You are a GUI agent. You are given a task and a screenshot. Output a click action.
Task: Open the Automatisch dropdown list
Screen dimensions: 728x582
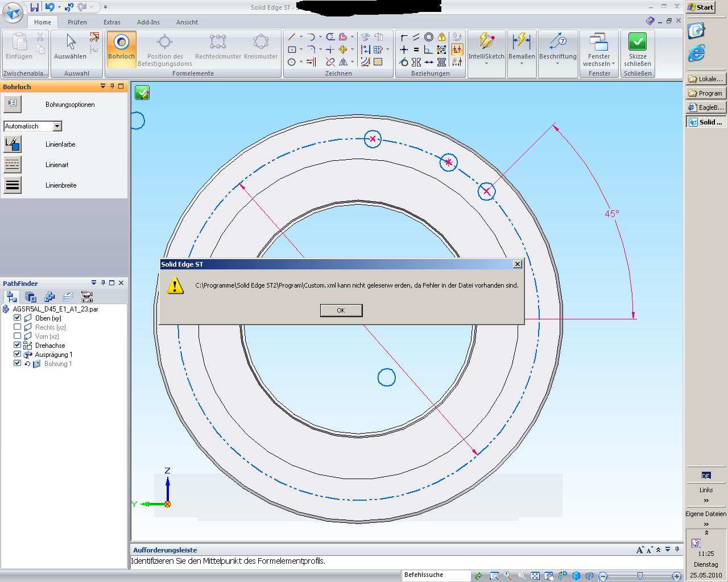point(57,126)
